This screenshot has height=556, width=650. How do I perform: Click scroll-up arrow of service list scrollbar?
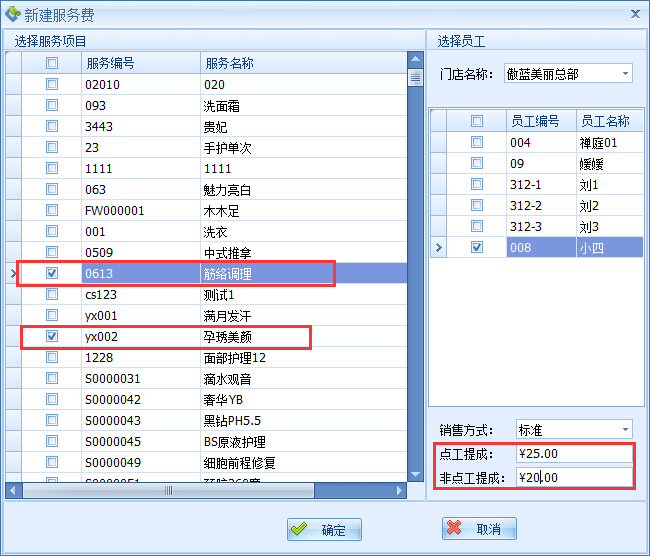pyautogui.click(x=414, y=60)
